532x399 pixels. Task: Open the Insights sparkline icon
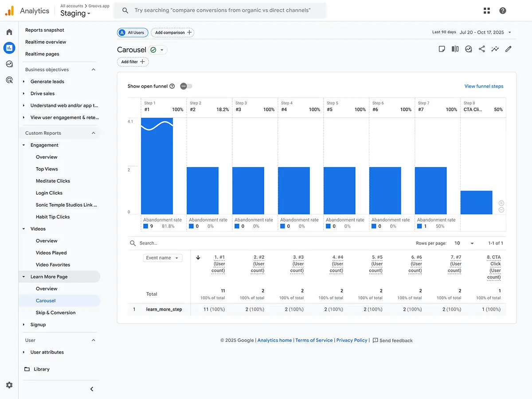click(495, 49)
